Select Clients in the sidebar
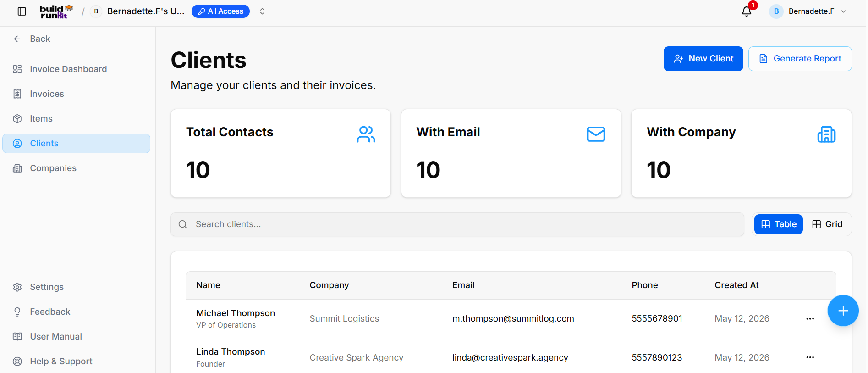Image resolution: width=868 pixels, height=373 pixels. [76, 144]
